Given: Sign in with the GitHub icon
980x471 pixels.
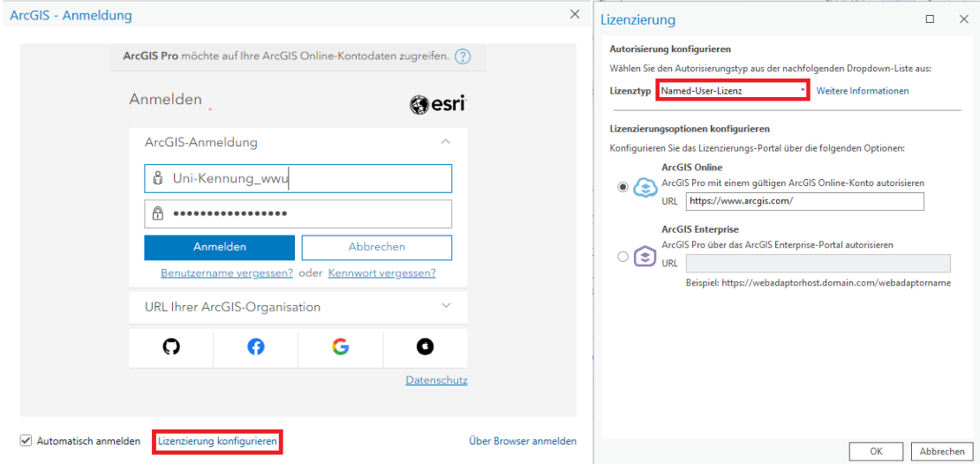Looking at the screenshot, I should pyautogui.click(x=171, y=347).
